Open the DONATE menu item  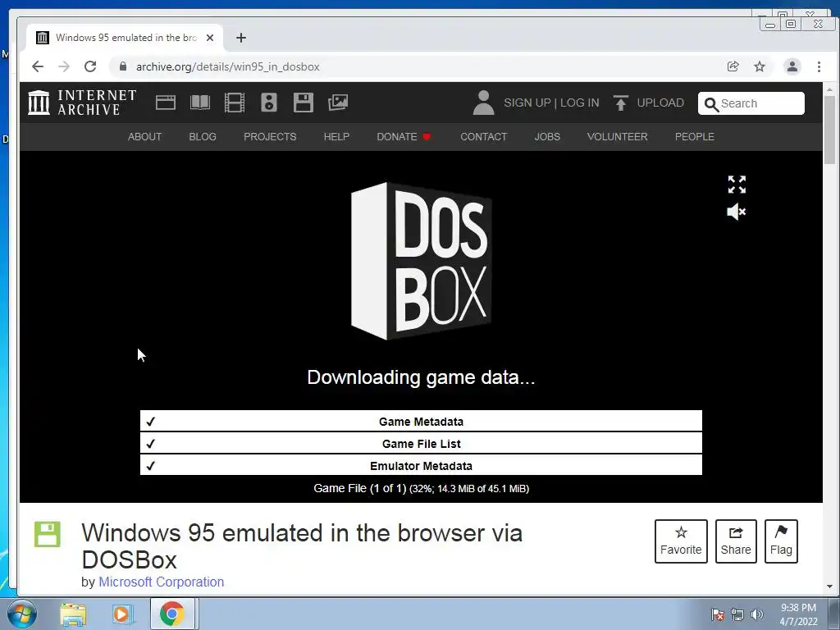(x=404, y=137)
